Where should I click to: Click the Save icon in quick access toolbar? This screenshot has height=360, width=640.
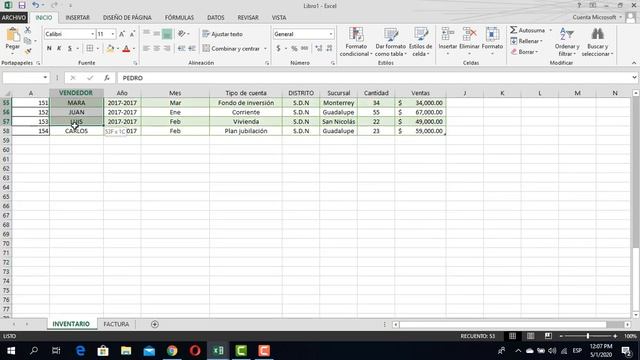pyautogui.click(x=22, y=5)
